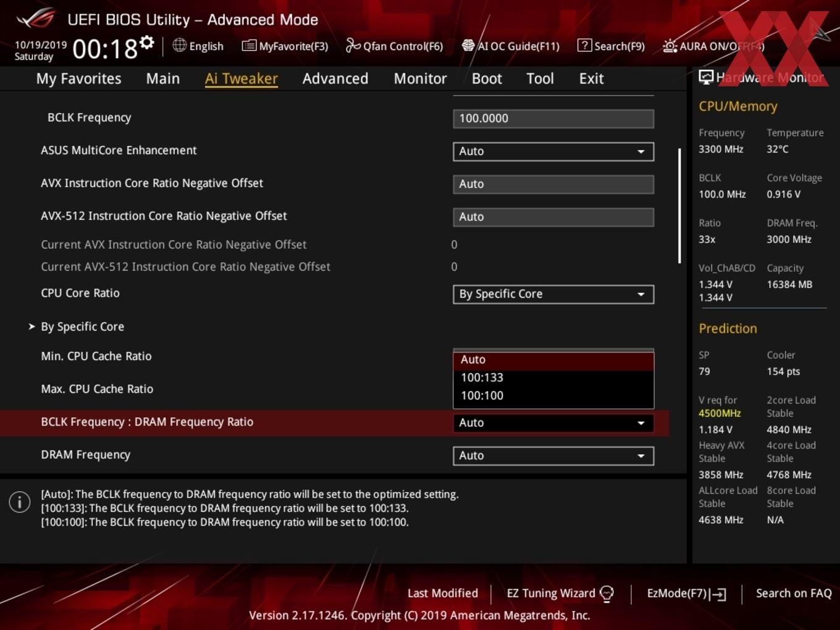Click the CPU Core Ratio label
Viewport: 840px width, 630px height.
tap(80, 293)
